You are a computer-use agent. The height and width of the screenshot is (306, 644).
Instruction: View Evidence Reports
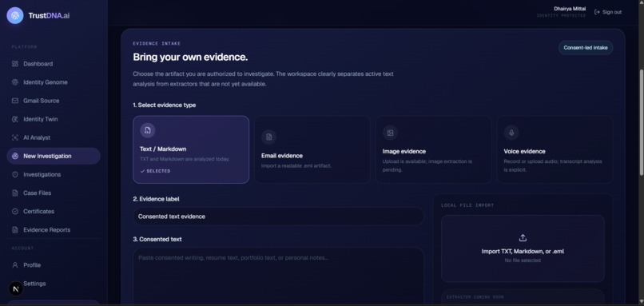[54, 230]
